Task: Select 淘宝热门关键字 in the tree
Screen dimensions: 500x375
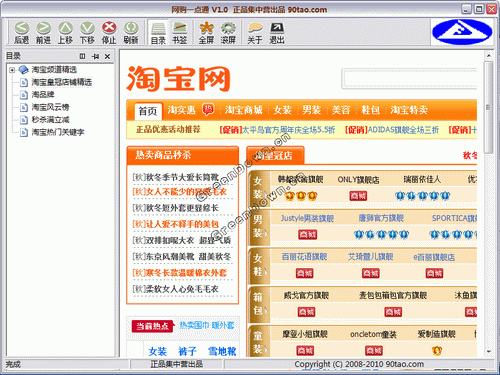Action: click(x=58, y=132)
